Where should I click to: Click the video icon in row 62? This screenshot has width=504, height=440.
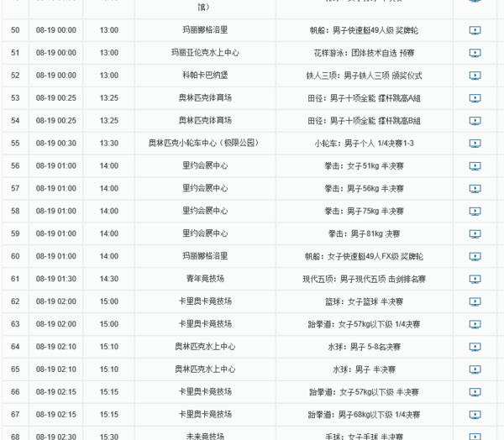coord(475,301)
